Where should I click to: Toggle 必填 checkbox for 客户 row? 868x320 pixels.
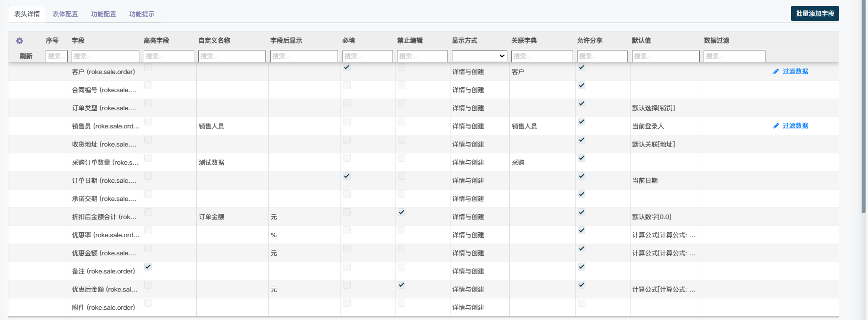pyautogui.click(x=347, y=67)
